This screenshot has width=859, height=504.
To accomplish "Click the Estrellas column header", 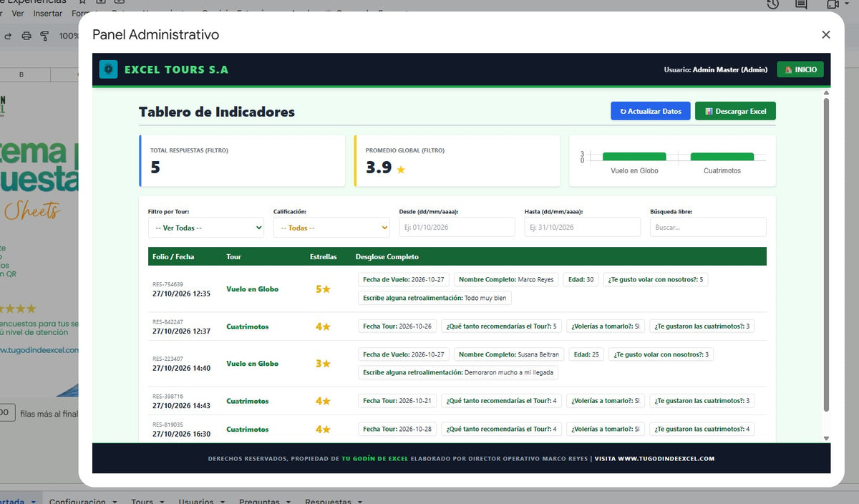I will pyautogui.click(x=324, y=256).
